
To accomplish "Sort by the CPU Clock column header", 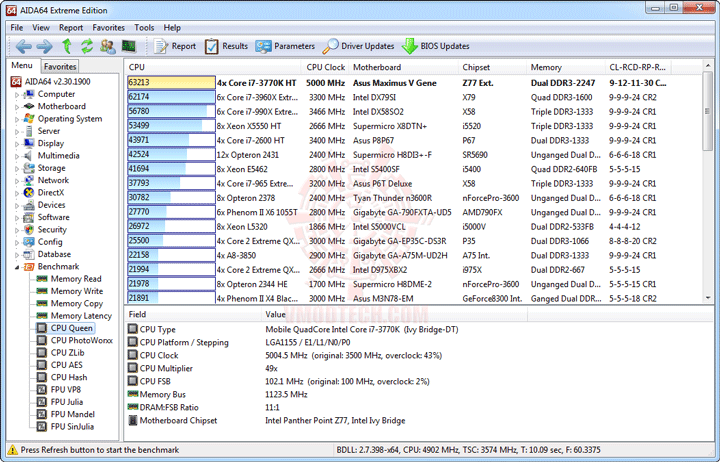I will pyautogui.click(x=325, y=67).
